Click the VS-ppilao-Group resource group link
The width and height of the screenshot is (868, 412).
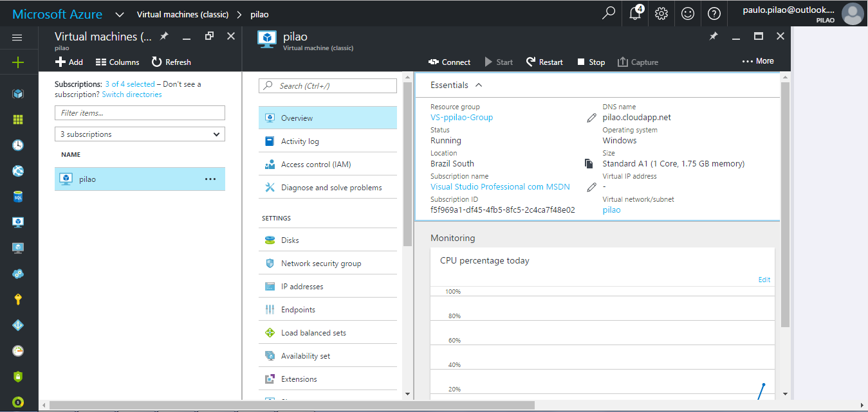461,118
